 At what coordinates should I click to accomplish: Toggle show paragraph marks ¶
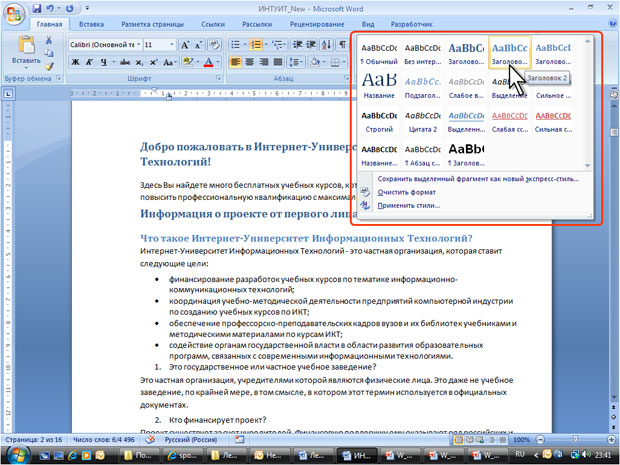click(x=342, y=45)
